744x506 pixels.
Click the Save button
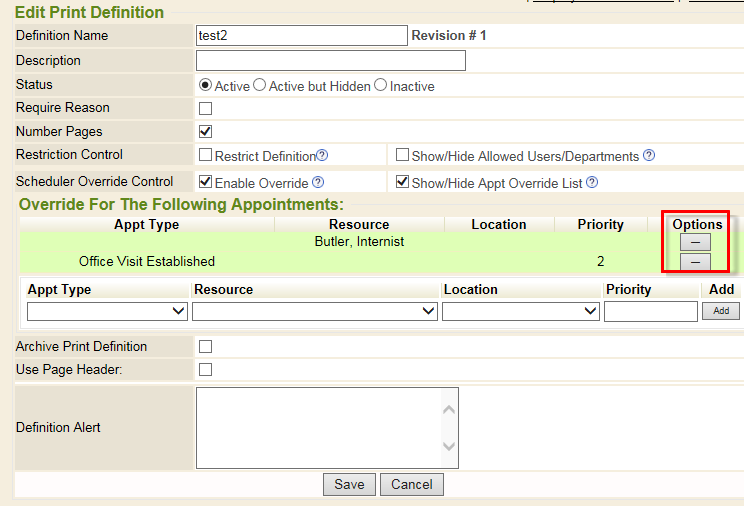(x=349, y=484)
